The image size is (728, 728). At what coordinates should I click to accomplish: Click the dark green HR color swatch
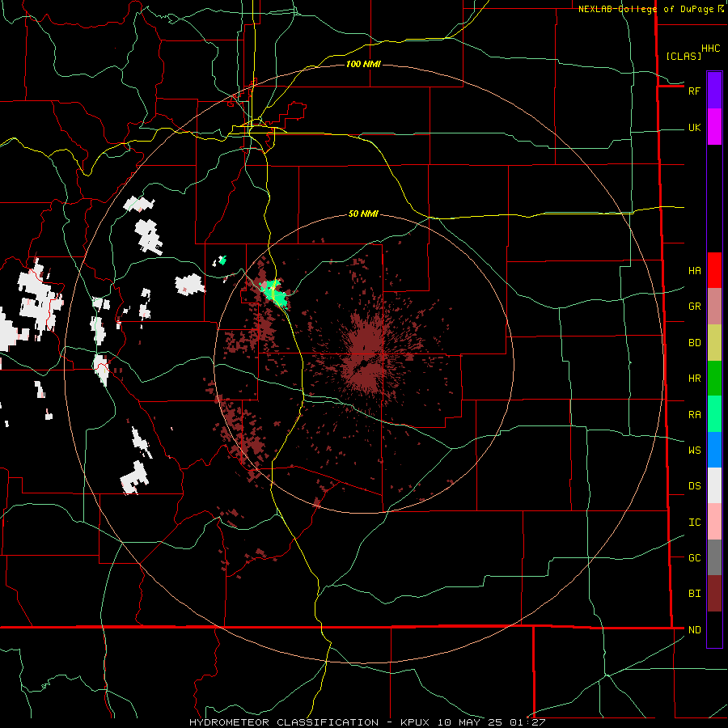coord(714,379)
